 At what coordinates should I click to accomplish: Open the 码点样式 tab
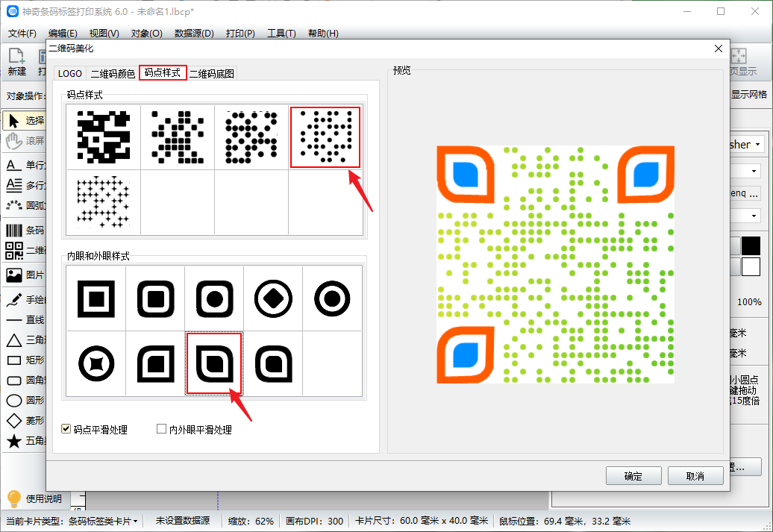pos(163,72)
